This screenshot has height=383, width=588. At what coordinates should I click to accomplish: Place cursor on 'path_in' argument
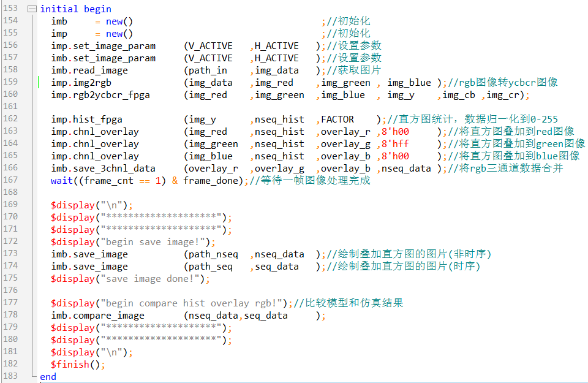point(208,70)
